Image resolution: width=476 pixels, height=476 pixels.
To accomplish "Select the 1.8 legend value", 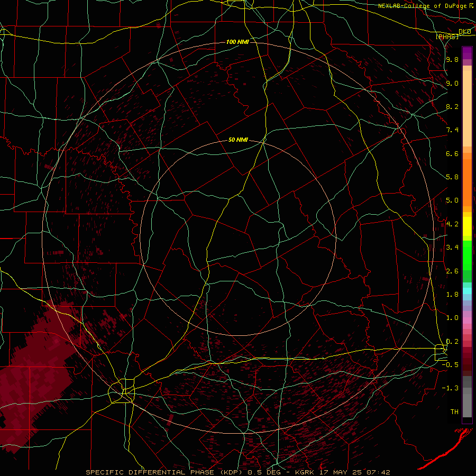I will pyautogui.click(x=452, y=295).
